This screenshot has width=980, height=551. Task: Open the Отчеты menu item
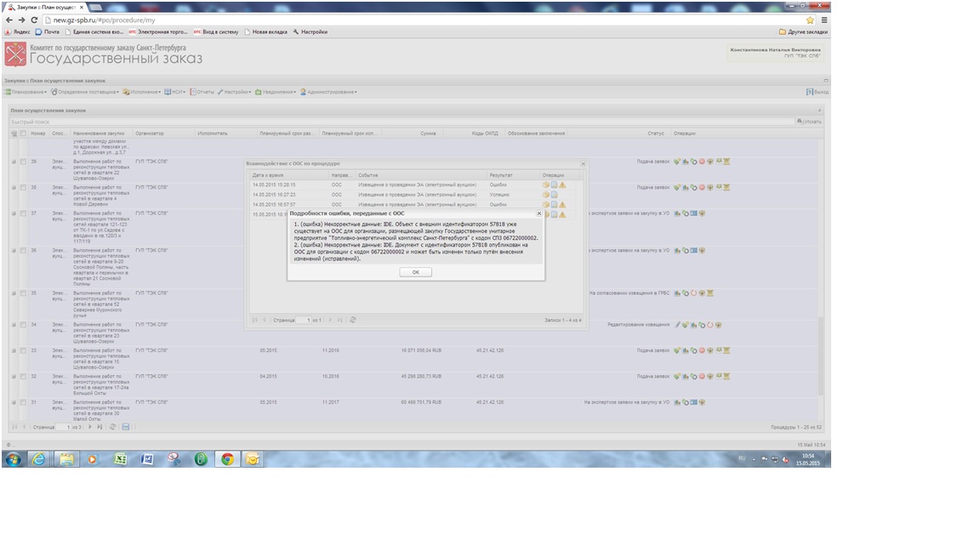202,92
